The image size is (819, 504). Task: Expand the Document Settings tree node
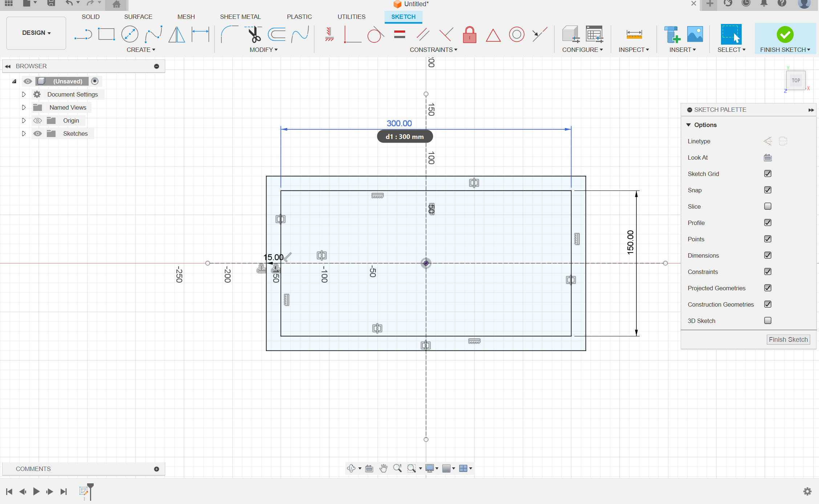[24, 94]
